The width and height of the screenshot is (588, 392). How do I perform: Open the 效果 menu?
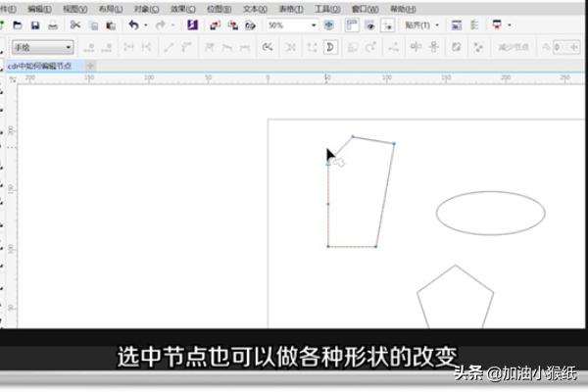click(x=179, y=8)
